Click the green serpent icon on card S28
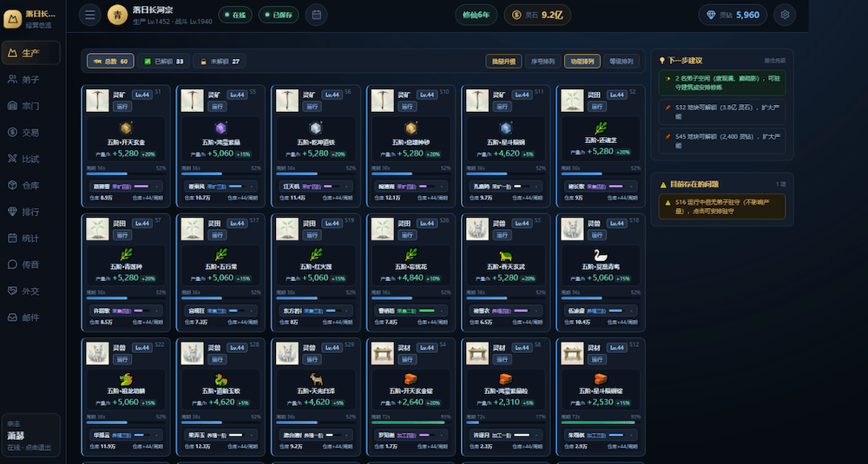868x464 pixels. (220, 379)
